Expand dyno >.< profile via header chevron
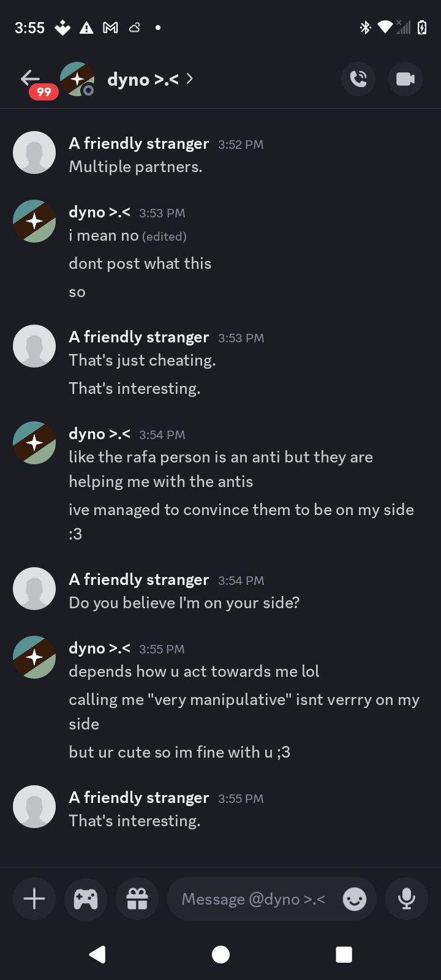The image size is (441, 980). coord(190,79)
